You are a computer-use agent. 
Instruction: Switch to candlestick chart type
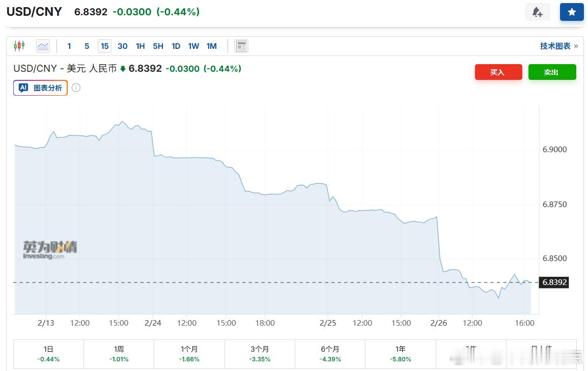pos(19,46)
